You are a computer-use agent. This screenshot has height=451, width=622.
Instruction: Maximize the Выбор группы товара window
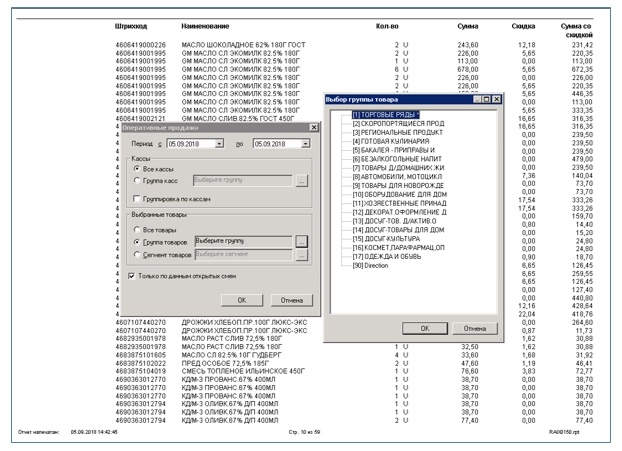point(487,99)
